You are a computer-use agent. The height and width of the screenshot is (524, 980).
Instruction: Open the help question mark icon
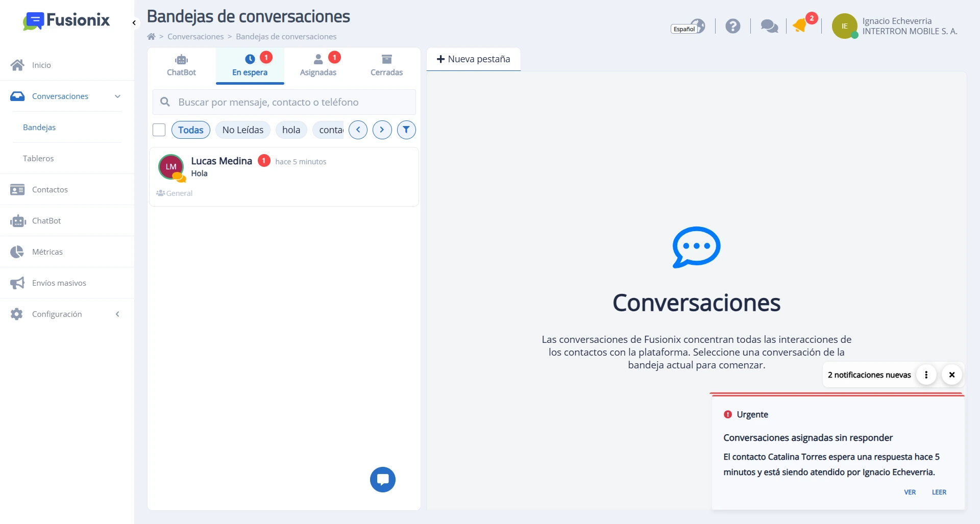point(733,26)
